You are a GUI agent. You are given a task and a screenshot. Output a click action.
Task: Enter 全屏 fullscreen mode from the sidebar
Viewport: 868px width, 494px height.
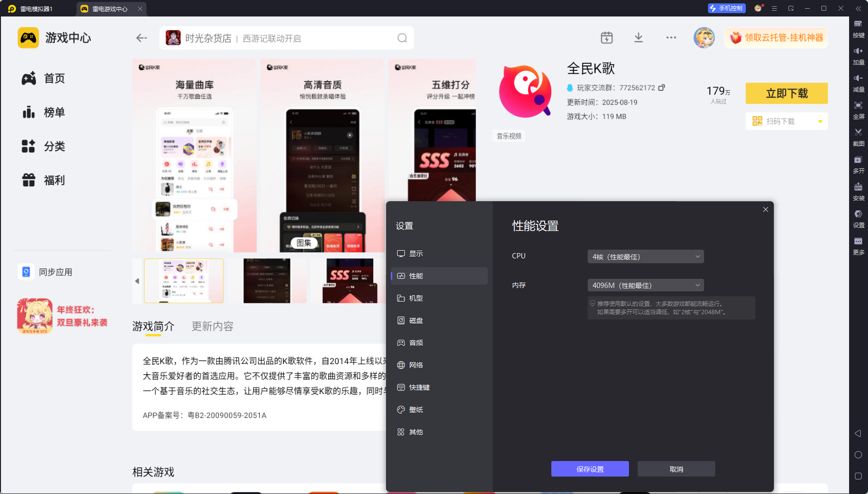pos(858,111)
